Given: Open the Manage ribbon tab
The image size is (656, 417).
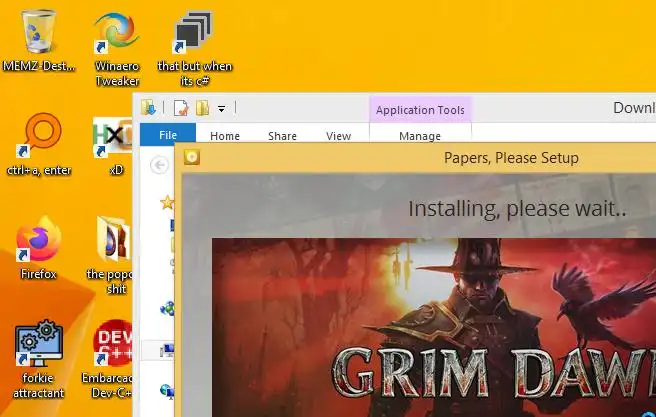Looking at the screenshot, I should (x=420, y=136).
